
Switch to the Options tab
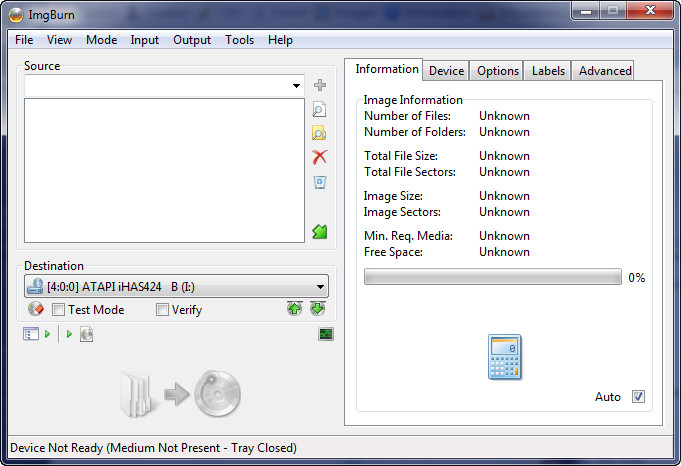pos(498,71)
